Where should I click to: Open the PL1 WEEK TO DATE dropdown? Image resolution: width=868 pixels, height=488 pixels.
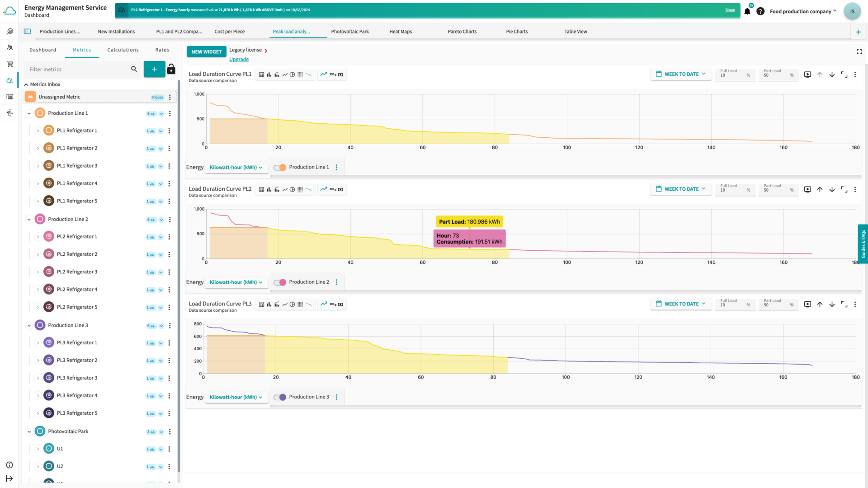pyautogui.click(x=680, y=75)
